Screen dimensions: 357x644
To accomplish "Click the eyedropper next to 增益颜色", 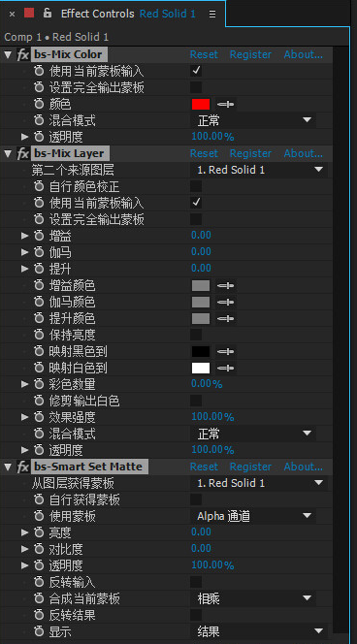I will tap(225, 285).
